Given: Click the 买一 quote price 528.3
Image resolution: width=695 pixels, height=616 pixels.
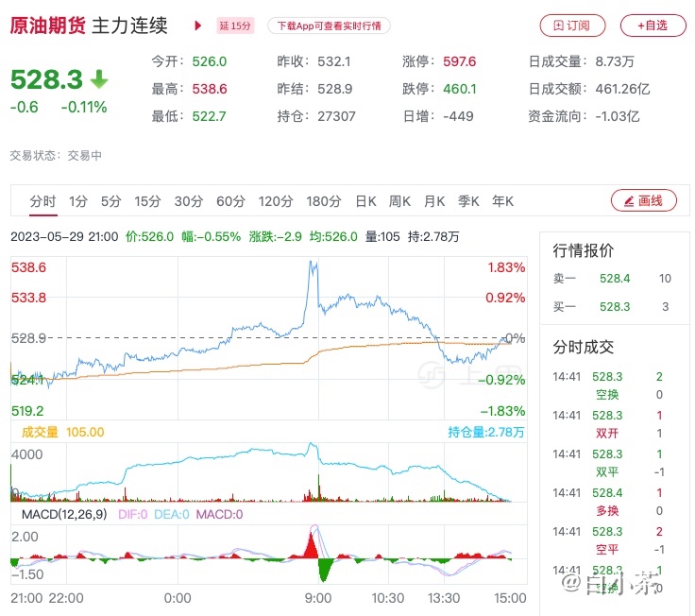Looking at the screenshot, I should click(x=615, y=306).
